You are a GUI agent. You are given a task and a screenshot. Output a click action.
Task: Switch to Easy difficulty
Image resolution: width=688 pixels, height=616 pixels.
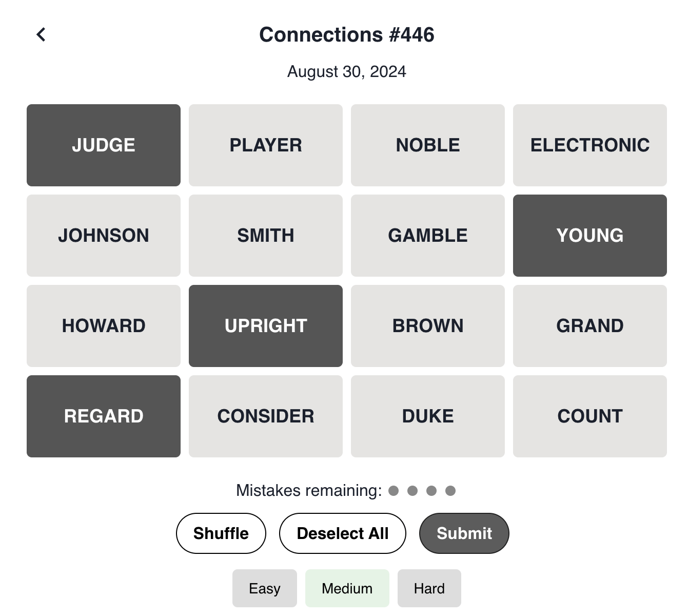pos(264,588)
